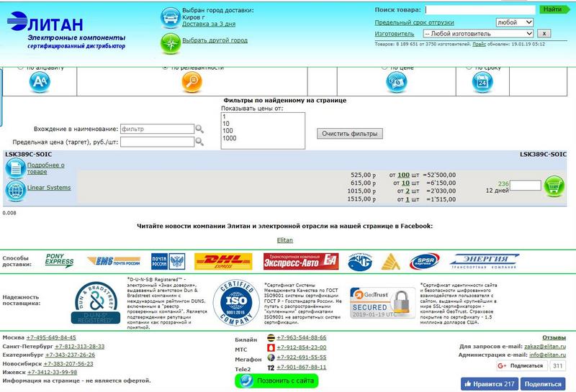The image size is (576, 392).
Task: Click the price sort percent icon
Action: coord(397,82)
